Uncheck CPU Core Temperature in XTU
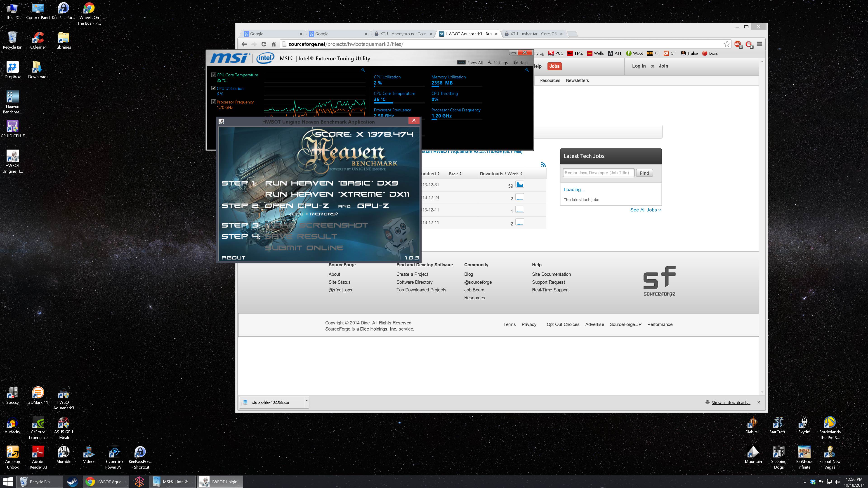The width and height of the screenshot is (868, 488). 213,75
